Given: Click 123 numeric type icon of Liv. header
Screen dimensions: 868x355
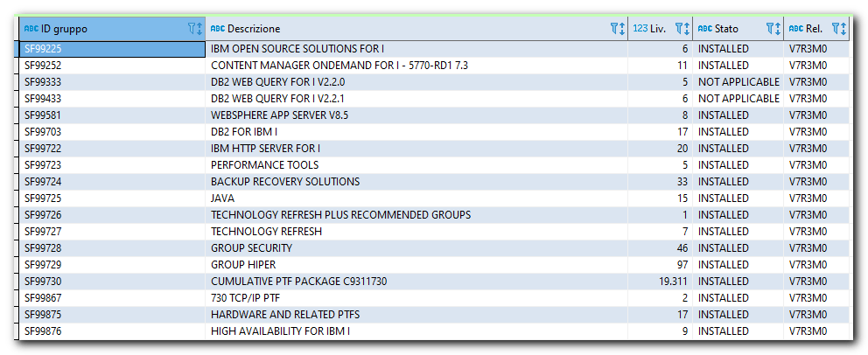Looking at the screenshot, I should point(640,29).
